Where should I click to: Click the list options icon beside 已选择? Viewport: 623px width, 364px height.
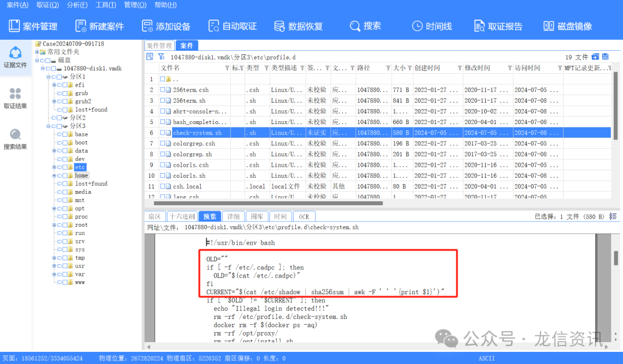[613, 216]
